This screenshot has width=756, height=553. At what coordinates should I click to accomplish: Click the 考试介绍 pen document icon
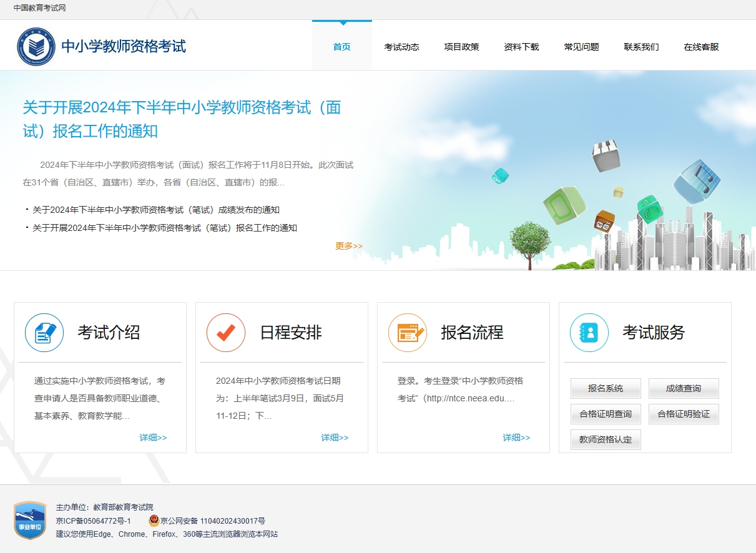44,333
